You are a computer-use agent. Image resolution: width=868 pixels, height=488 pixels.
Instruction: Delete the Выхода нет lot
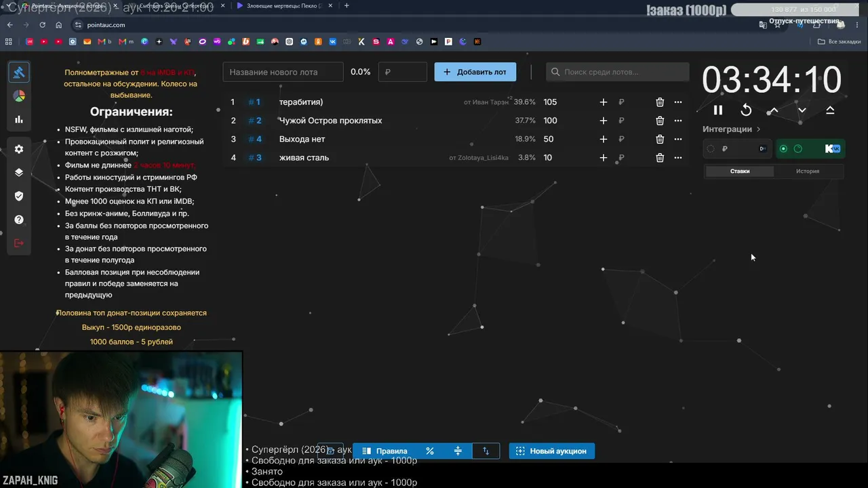pos(660,139)
